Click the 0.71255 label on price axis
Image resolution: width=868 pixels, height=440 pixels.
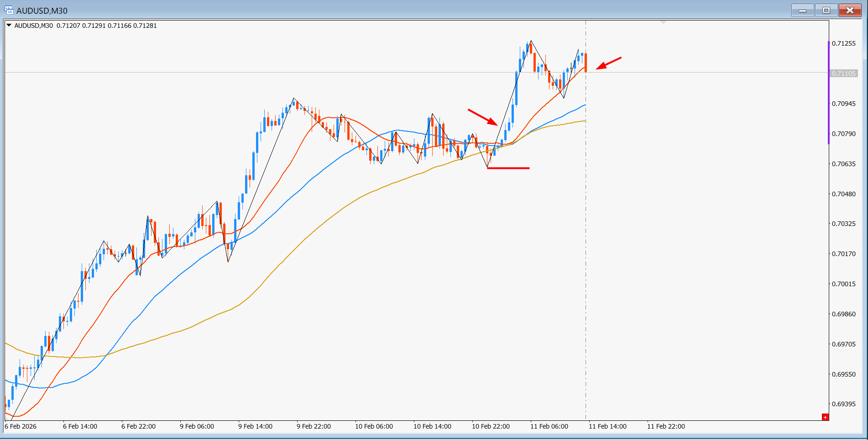click(844, 43)
